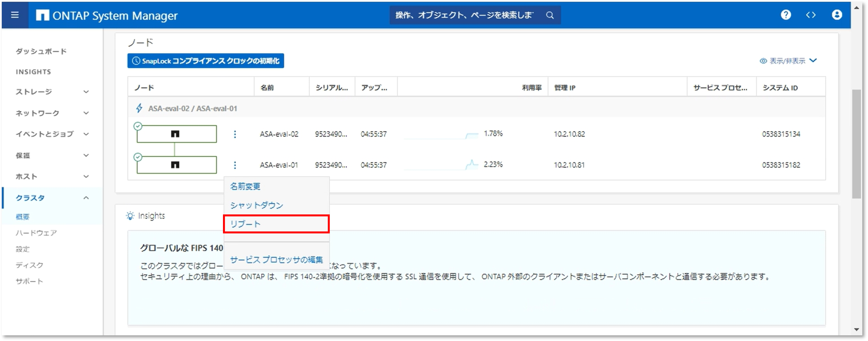The width and height of the screenshot is (868, 341).
Task: Click the scrollbar up arrow
Action: (856, 7)
